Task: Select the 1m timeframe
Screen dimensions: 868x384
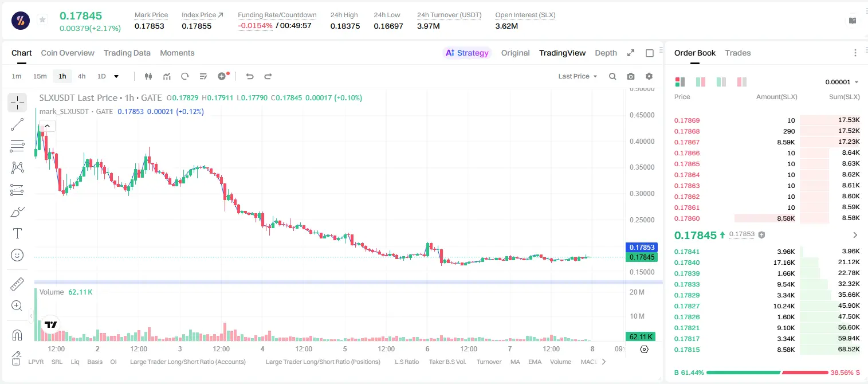Action: [x=17, y=76]
